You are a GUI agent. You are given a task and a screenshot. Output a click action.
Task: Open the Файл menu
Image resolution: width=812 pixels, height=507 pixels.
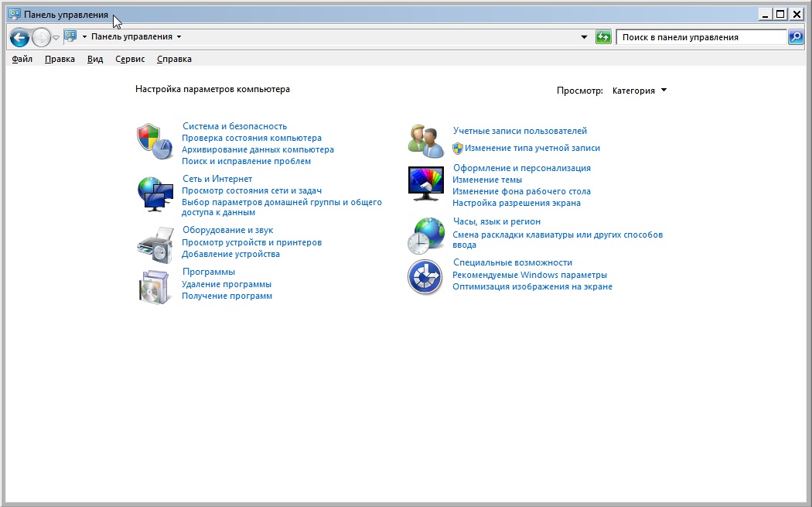(x=22, y=59)
